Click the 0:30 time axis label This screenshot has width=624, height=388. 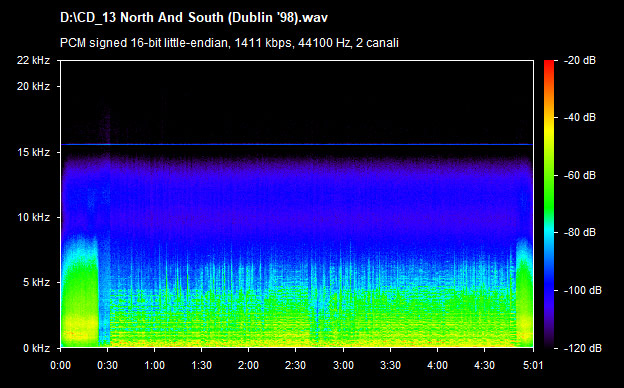click(x=107, y=365)
